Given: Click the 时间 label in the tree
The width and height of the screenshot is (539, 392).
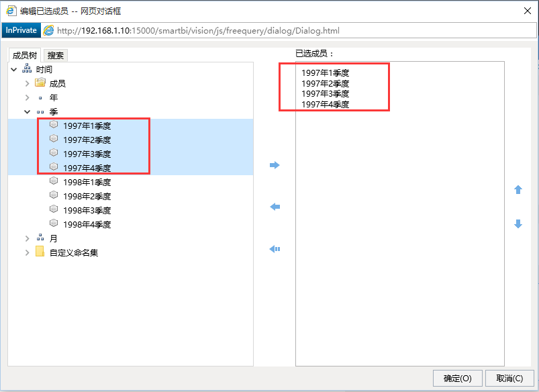Looking at the screenshot, I should tap(44, 70).
